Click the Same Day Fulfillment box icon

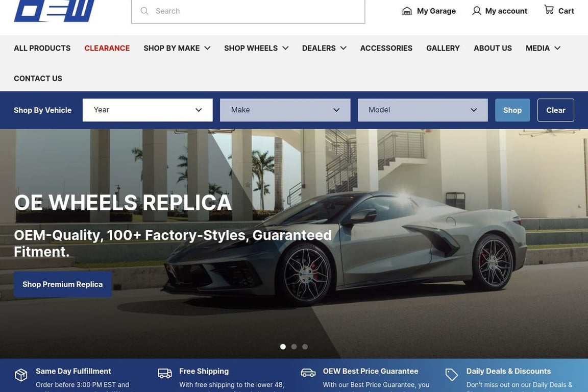(21, 375)
